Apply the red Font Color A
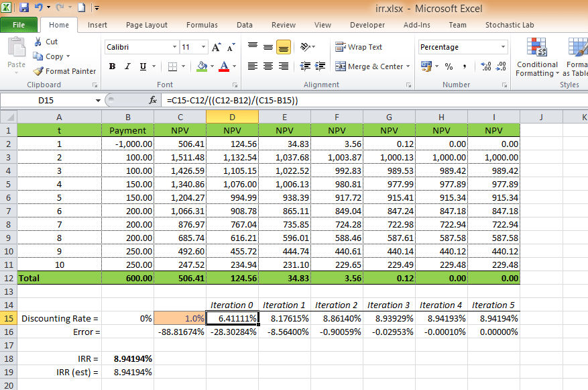 point(224,66)
